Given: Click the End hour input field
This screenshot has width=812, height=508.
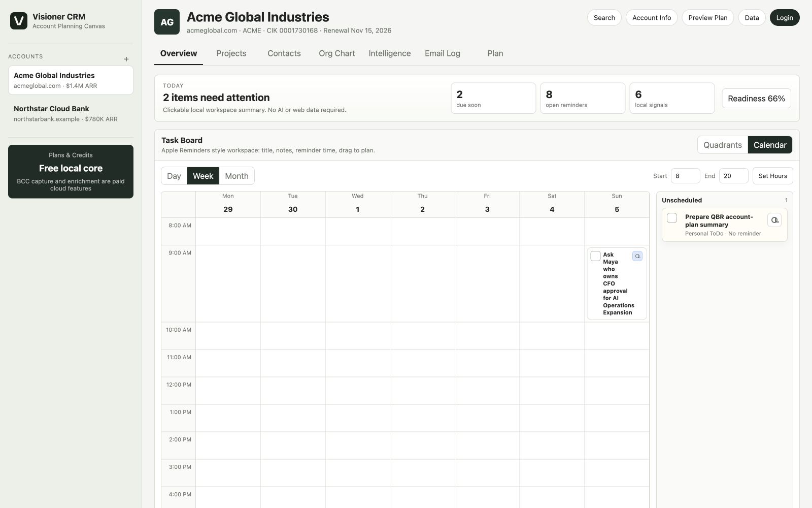Looking at the screenshot, I should click(734, 176).
